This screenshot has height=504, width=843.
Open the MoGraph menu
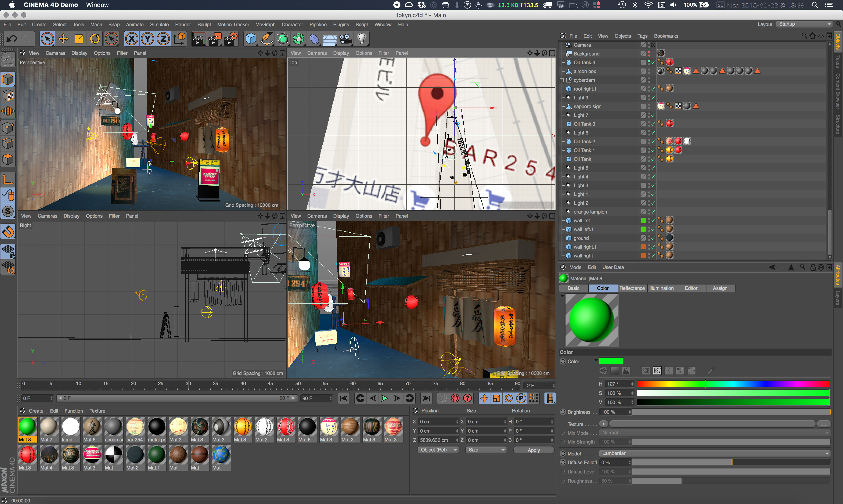(265, 24)
